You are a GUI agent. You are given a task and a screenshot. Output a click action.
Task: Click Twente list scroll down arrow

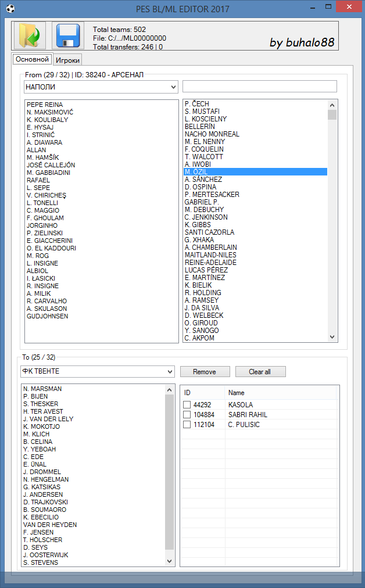point(169,561)
